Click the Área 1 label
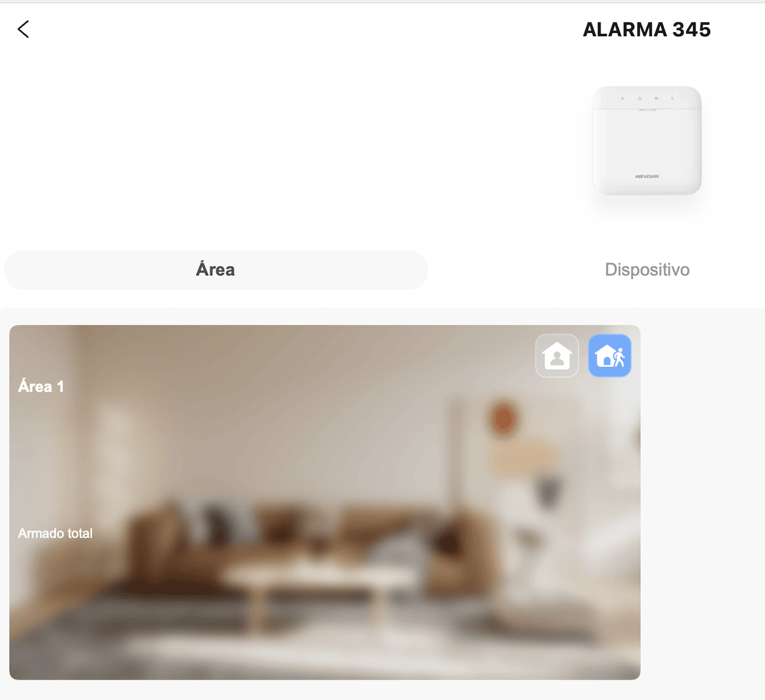 [41, 386]
